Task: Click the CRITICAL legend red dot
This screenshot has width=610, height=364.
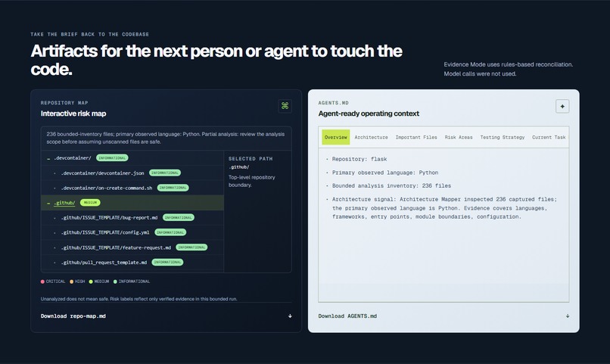Action: tap(42, 282)
